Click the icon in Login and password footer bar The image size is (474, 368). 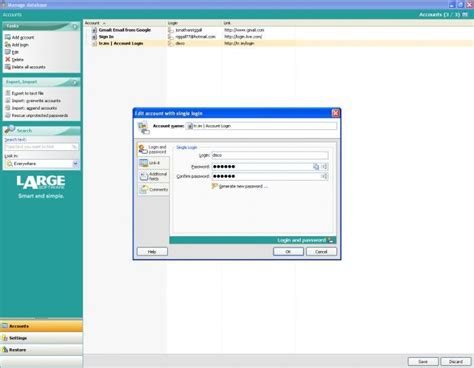(x=331, y=240)
